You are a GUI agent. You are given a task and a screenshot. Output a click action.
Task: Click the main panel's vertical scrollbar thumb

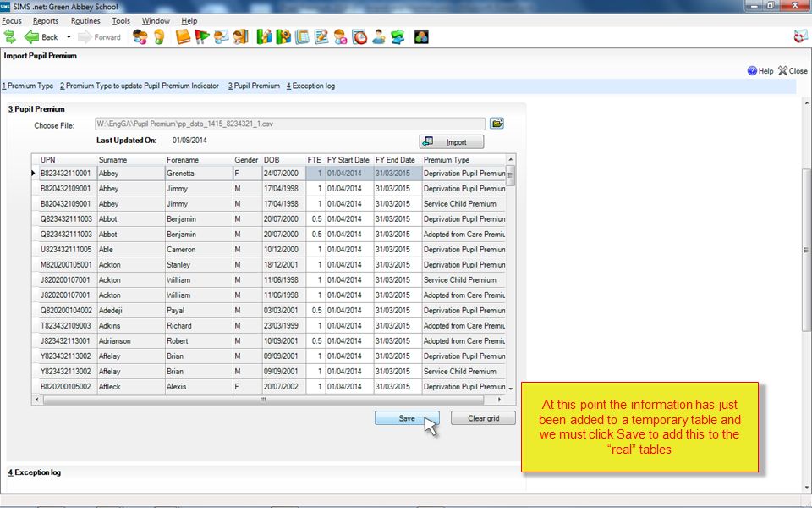806,250
